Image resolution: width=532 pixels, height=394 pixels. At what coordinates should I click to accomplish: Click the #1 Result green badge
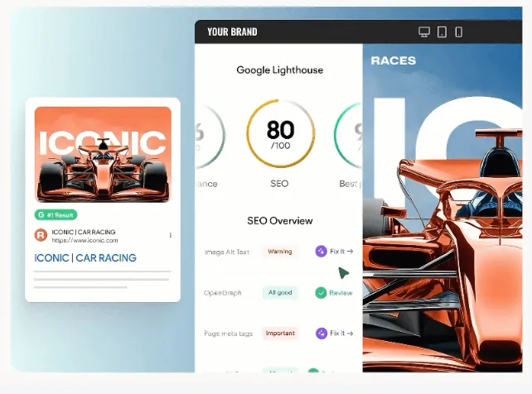tap(56, 214)
